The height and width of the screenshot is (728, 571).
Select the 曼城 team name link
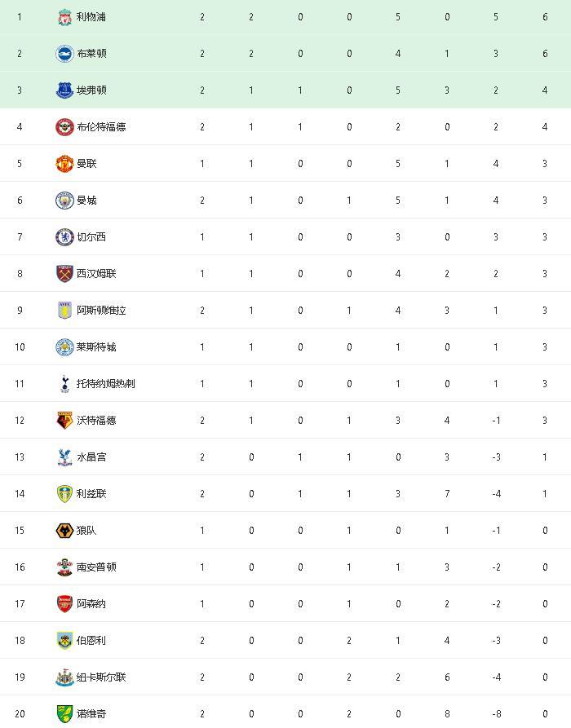86,201
